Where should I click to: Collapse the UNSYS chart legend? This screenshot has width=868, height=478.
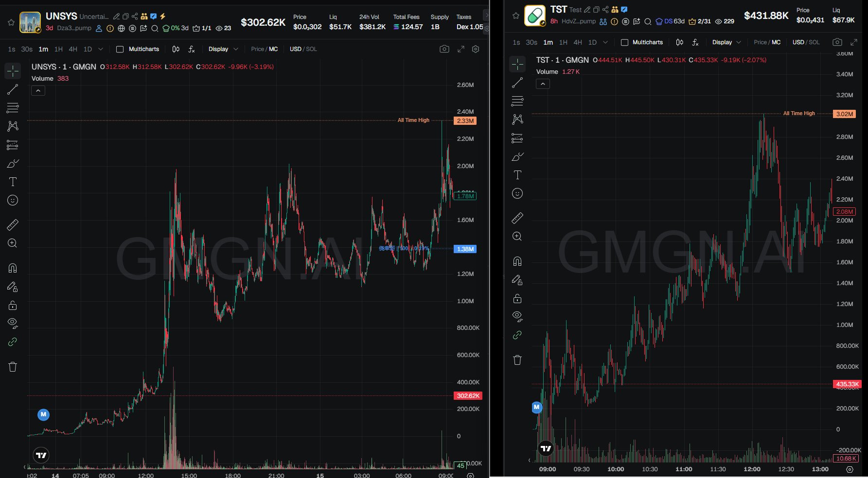click(38, 90)
